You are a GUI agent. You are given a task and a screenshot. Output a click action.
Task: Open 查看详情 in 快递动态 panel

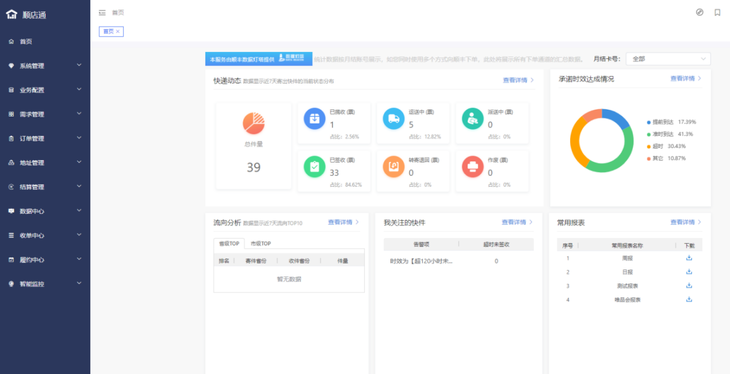pos(518,80)
